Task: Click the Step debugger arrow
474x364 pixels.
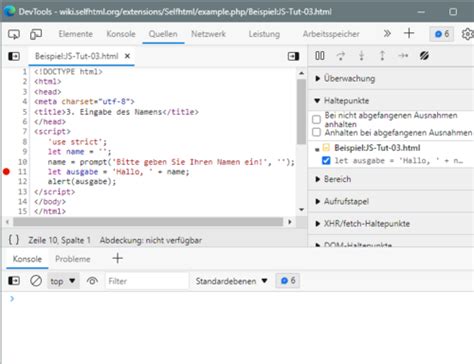Action: click(x=403, y=56)
